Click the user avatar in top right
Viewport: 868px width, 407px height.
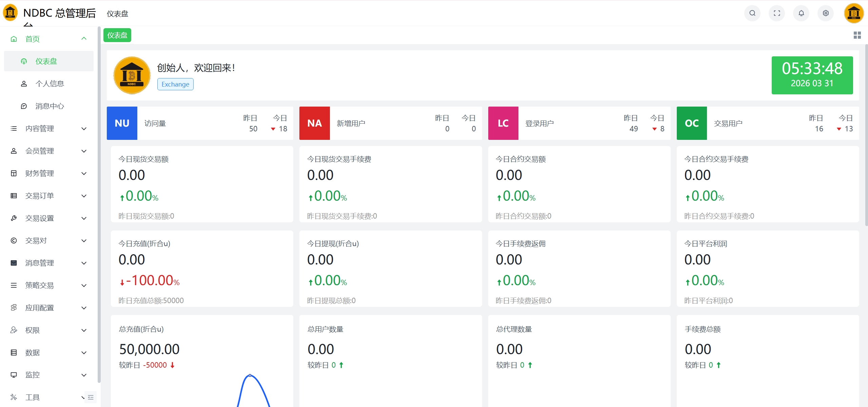click(853, 13)
